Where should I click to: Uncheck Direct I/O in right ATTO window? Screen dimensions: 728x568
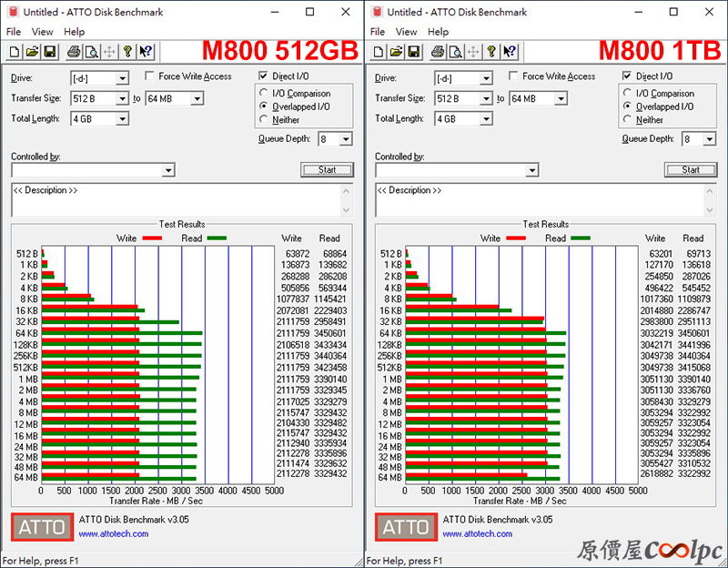(x=627, y=76)
